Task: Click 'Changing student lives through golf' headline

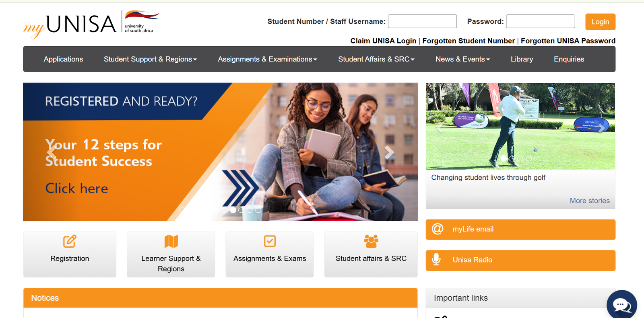Action: click(x=488, y=177)
